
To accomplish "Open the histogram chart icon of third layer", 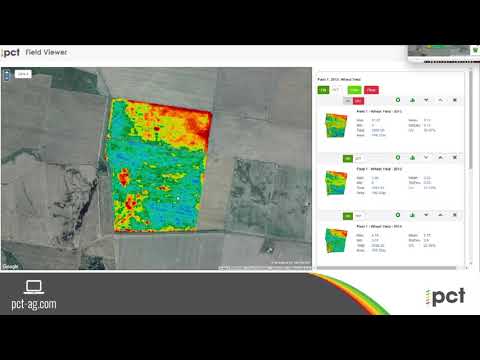I will point(412,215).
